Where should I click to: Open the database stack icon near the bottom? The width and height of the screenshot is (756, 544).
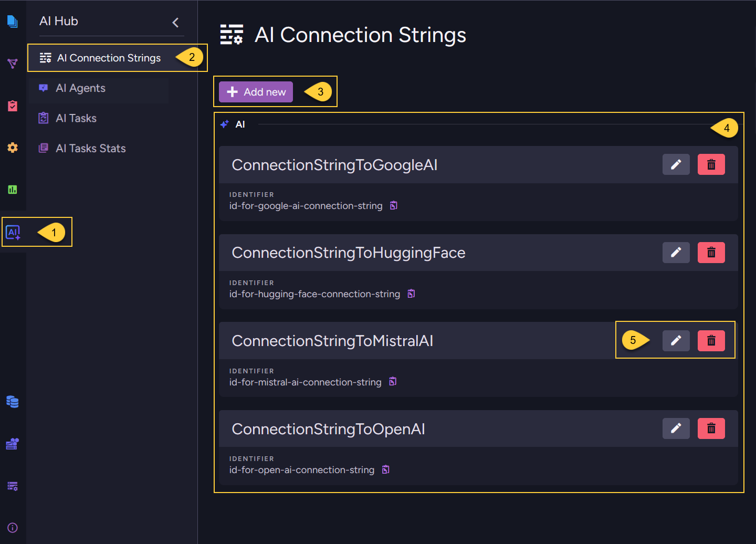(12, 402)
